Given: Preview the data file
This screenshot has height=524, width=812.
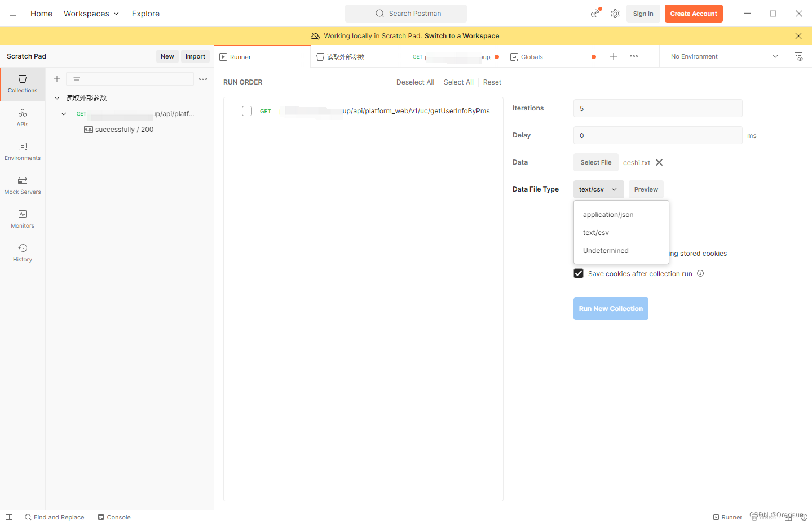Looking at the screenshot, I should pyautogui.click(x=646, y=189).
